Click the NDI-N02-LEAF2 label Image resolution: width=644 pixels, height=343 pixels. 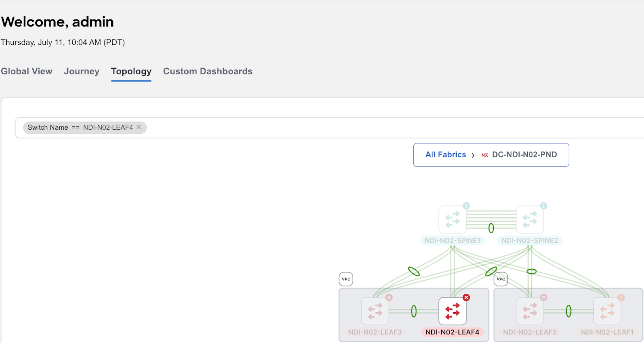[530, 332]
